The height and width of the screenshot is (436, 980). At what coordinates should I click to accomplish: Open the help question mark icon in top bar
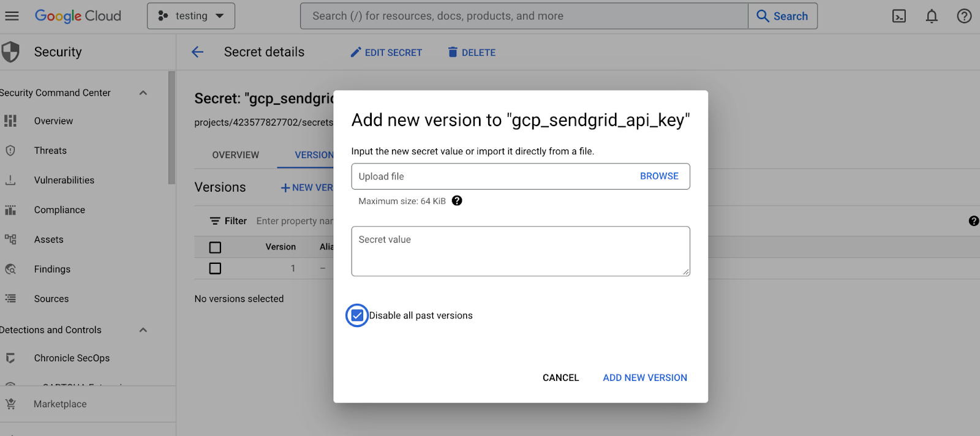pos(964,17)
